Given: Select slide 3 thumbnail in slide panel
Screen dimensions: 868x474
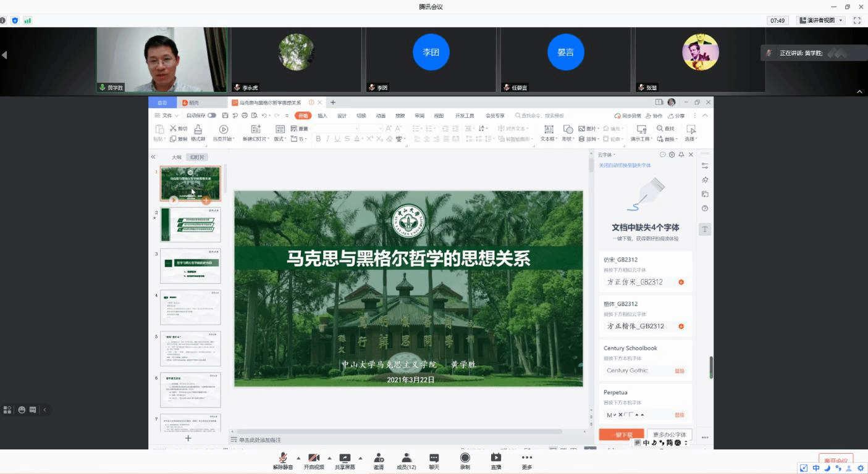Looking at the screenshot, I should pos(190,266).
